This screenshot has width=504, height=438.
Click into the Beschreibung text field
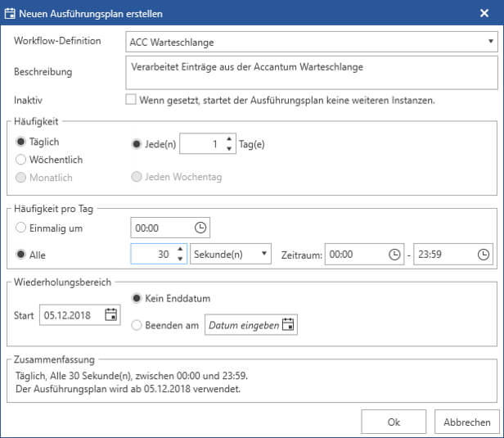(x=312, y=73)
